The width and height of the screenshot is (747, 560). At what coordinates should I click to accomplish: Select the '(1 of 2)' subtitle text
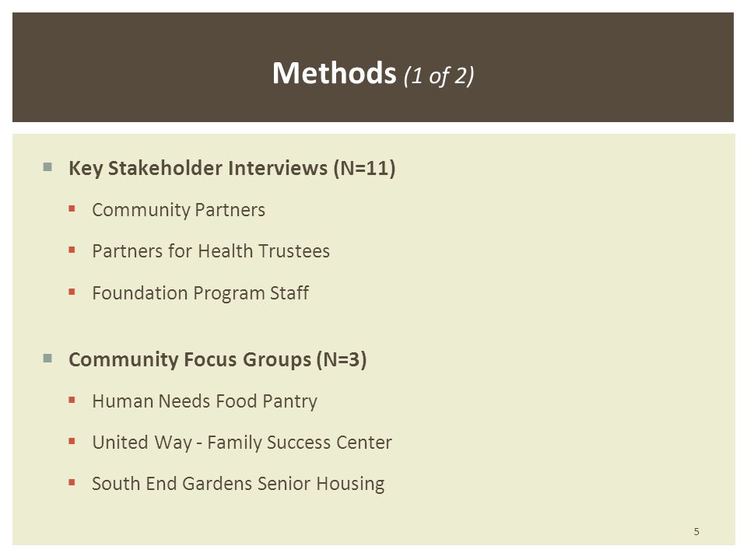(x=439, y=75)
